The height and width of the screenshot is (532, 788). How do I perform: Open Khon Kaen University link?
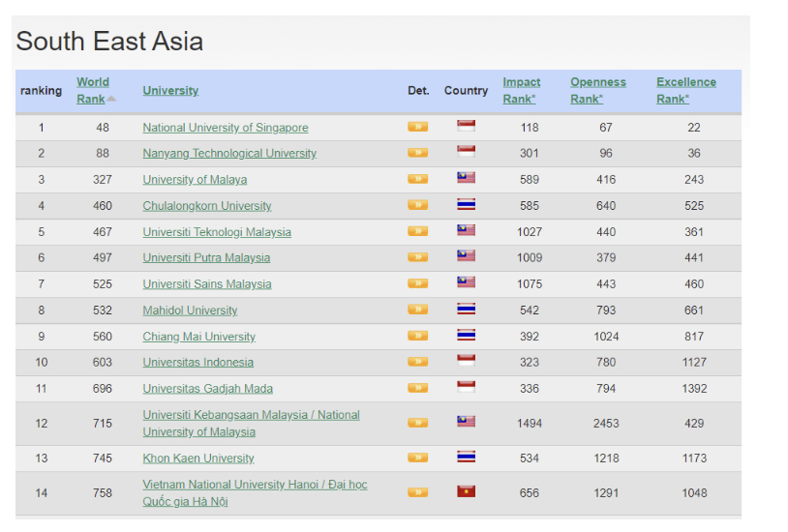click(198, 458)
